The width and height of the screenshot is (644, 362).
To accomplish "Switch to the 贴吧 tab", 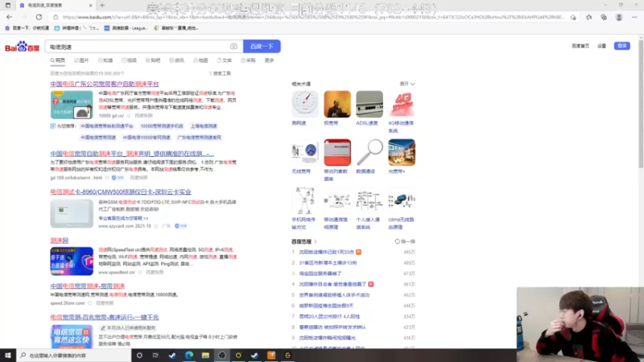I will point(153,60).
